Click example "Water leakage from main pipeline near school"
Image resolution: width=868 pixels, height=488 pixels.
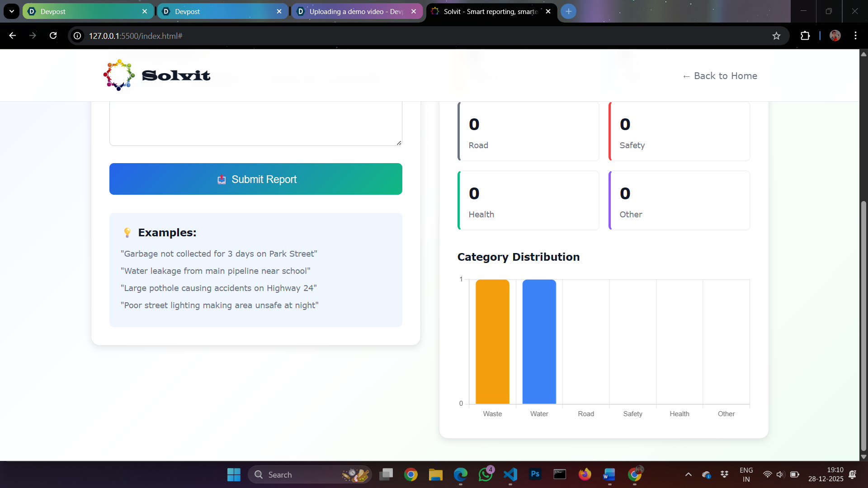[216, 271]
